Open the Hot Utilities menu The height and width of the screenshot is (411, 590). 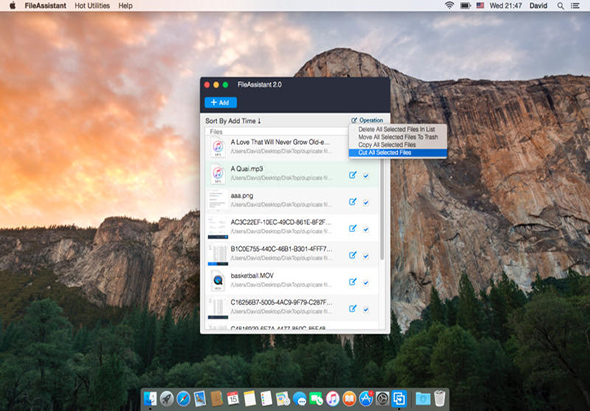coord(92,6)
